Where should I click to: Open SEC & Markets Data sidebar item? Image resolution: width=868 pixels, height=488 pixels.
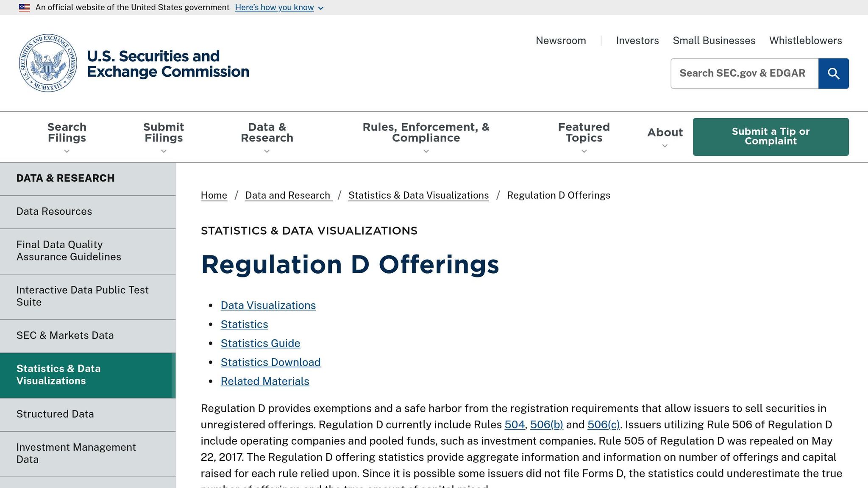[x=65, y=335]
